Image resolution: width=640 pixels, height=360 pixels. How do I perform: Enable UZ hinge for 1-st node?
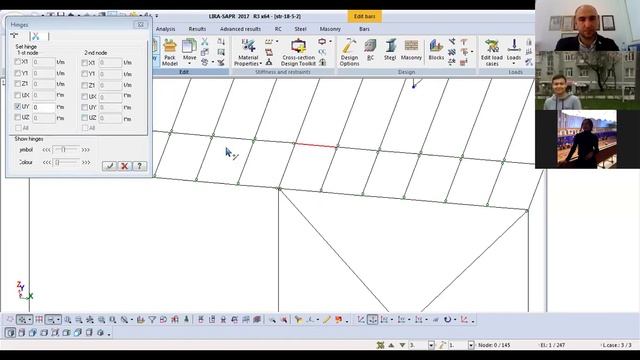point(18,118)
